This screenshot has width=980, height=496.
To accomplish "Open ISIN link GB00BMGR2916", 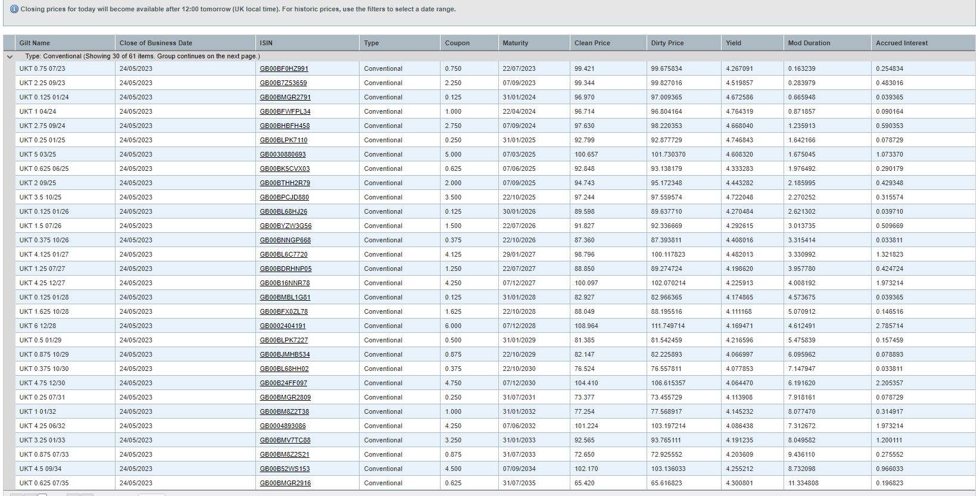I will click(x=285, y=483).
